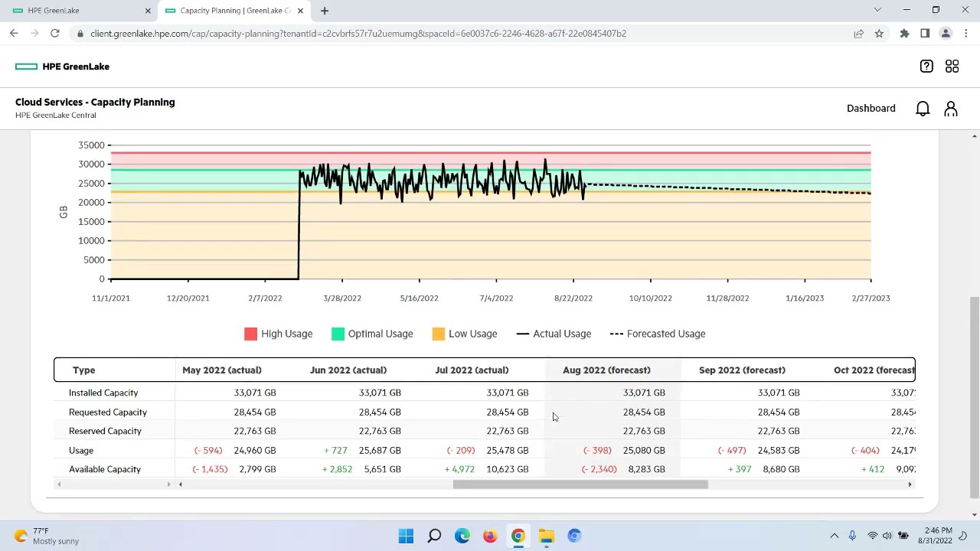Toggle the Actual Usage legend entry
The width and height of the screenshot is (980, 551).
tap(554, 334)
